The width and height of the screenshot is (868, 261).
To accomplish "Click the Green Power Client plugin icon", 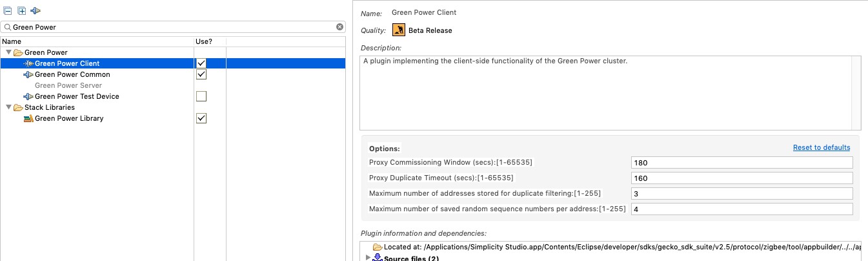I will (28, 63).
